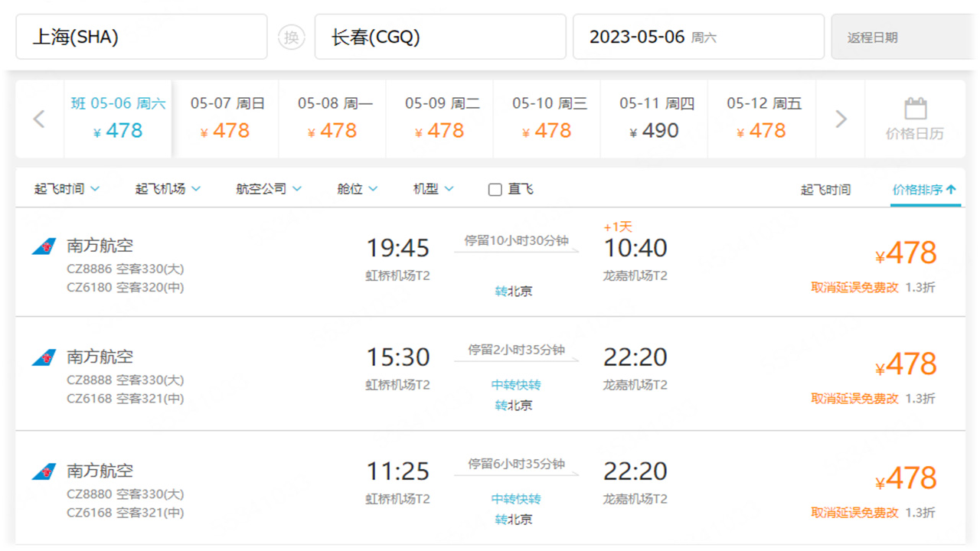Enable the 直飞 direct flights checkbox

click(x=494, y=188)
